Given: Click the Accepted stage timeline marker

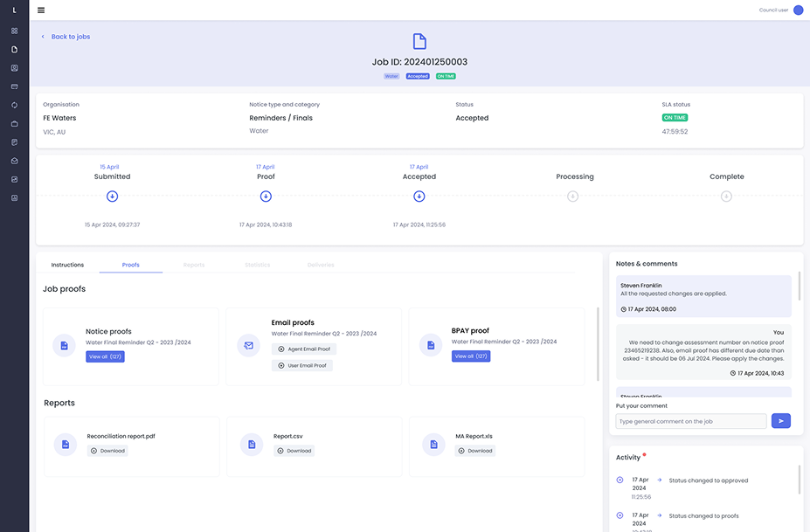Looking at the screenshot, I should pos(419,197).
